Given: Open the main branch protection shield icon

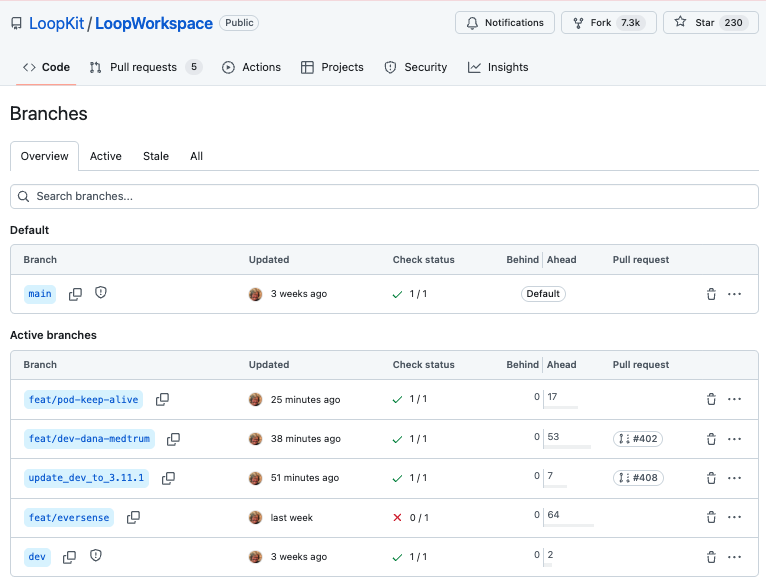Looking at the screenshot, I should point(101,292).
